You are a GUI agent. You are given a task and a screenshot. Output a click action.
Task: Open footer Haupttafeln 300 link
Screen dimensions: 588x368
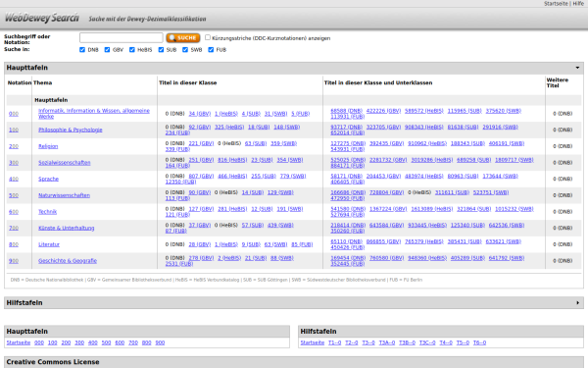point(79,342)
